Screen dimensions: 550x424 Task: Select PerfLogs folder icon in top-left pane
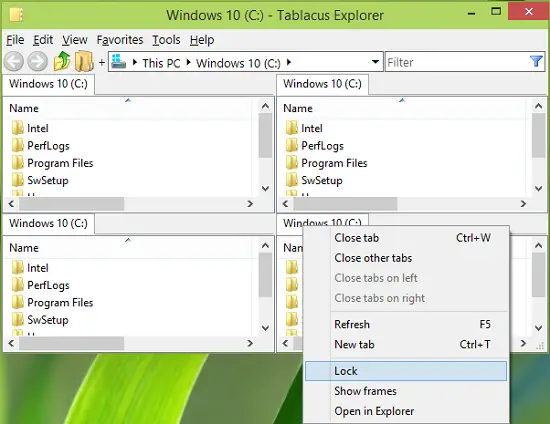[18, 145]
